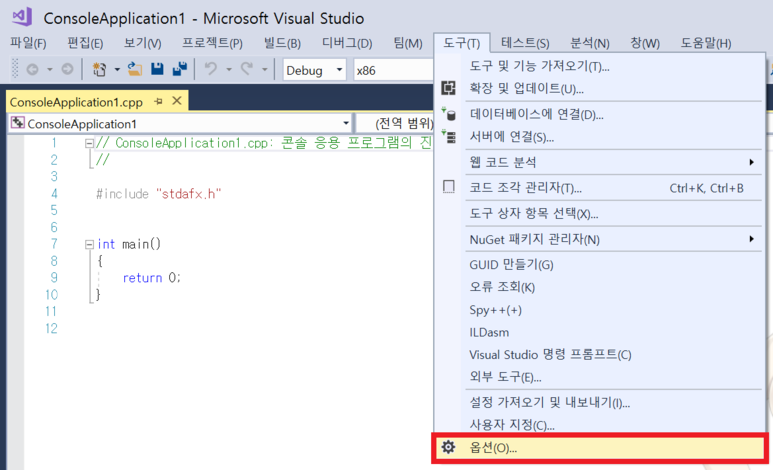Open the 보기(V) menu

[x=142, y=43]
